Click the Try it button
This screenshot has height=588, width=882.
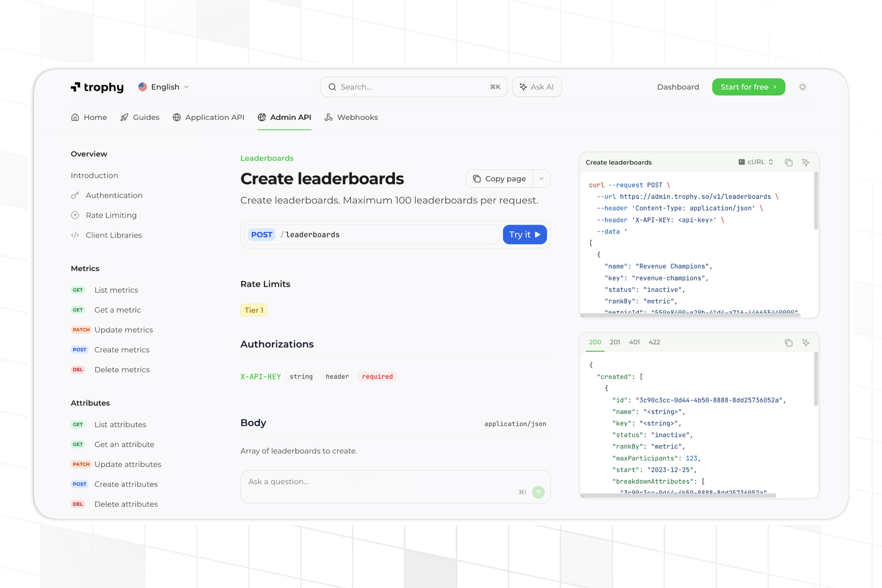pyautogui.click(x=525, y=234)
